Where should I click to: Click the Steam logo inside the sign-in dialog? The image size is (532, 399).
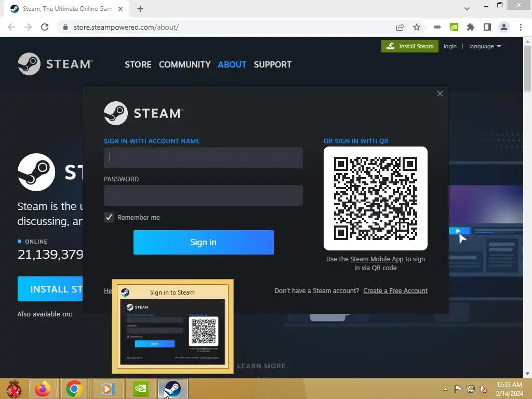click(143, 113)
